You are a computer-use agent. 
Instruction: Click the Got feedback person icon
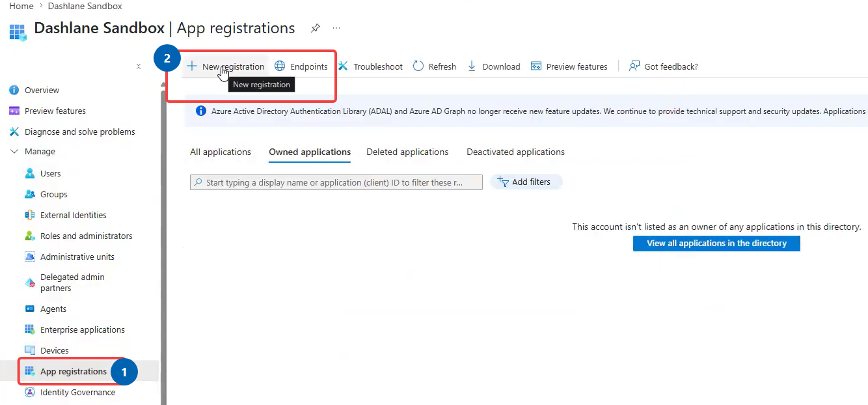[x=634, y=66]
